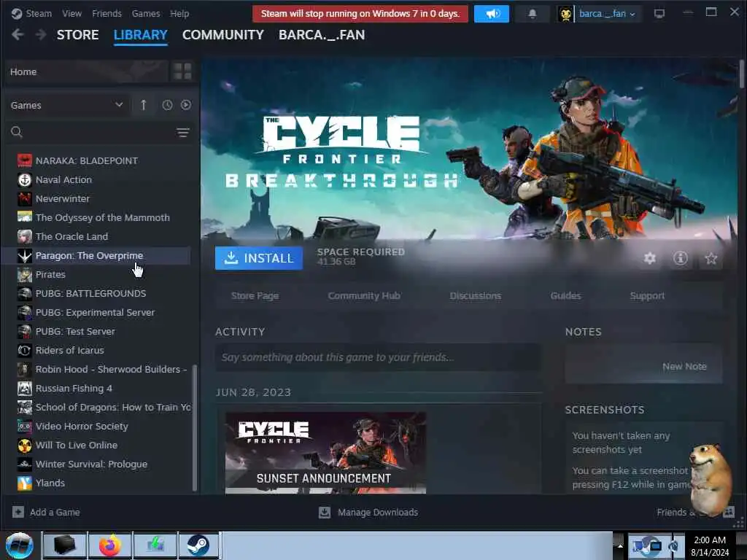Click the library search field
Image resolution: width=747 pixels, height=560 pixels.
(x=99, y=132)
